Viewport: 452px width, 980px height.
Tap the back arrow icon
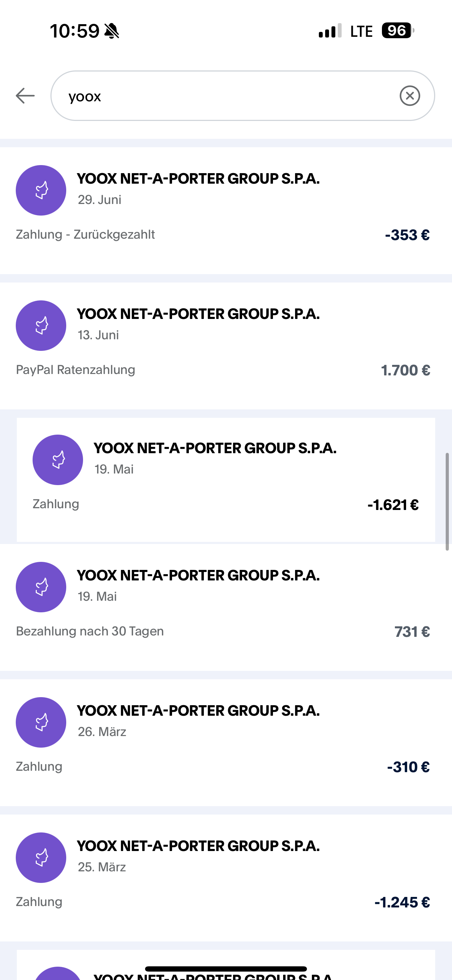(25, 95)
